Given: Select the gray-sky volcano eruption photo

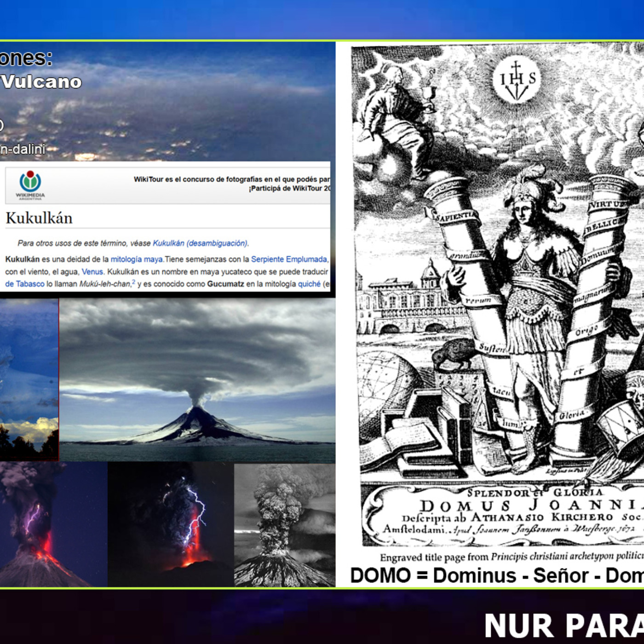Looking at the screenshot, I should click(x=197, y=380).
